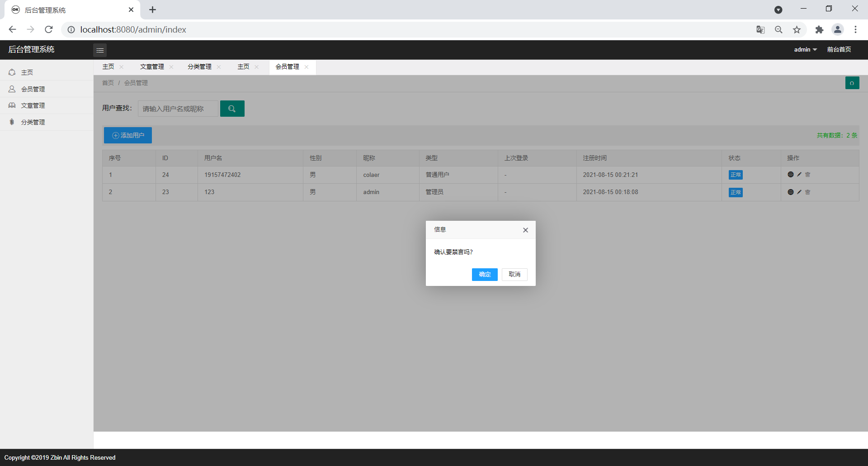This screenshot has width=868, height=466.
Task: Open a new browser tab with plus
Action: 152,10
